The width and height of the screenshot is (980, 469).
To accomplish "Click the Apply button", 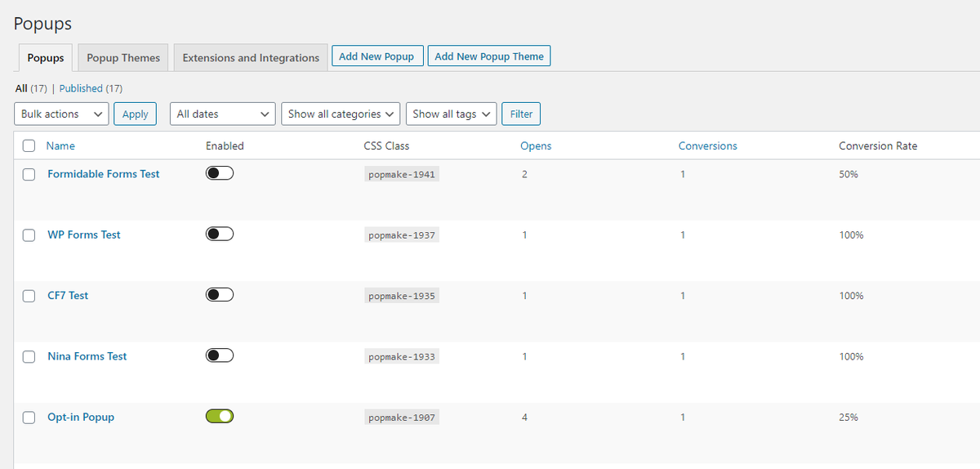I will (136, 114).
